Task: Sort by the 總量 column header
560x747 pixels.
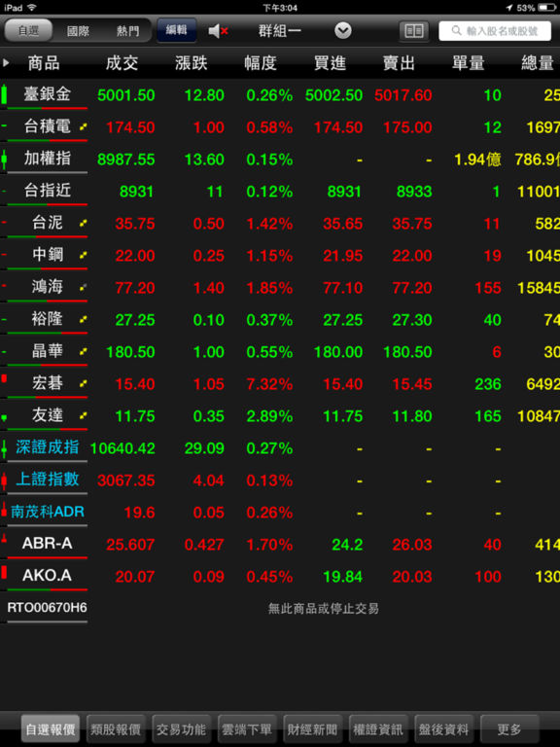Action: (x=538, y=63)
